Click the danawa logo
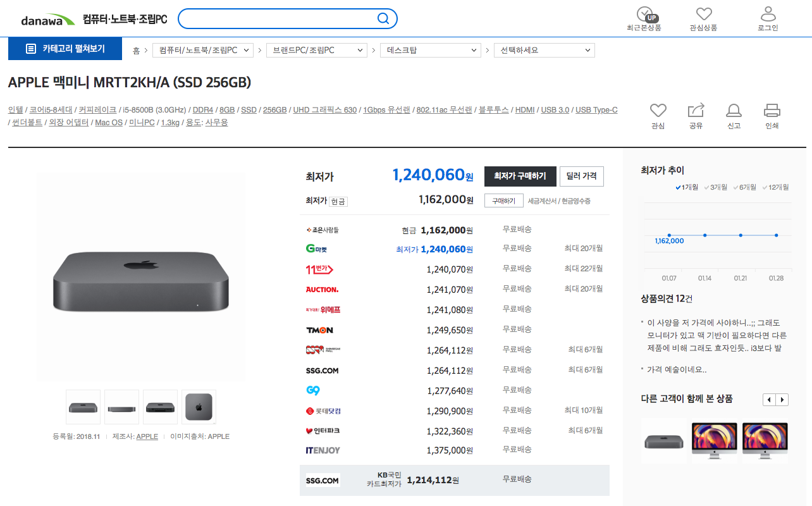 pyautogui.click(x=48, y=20)
